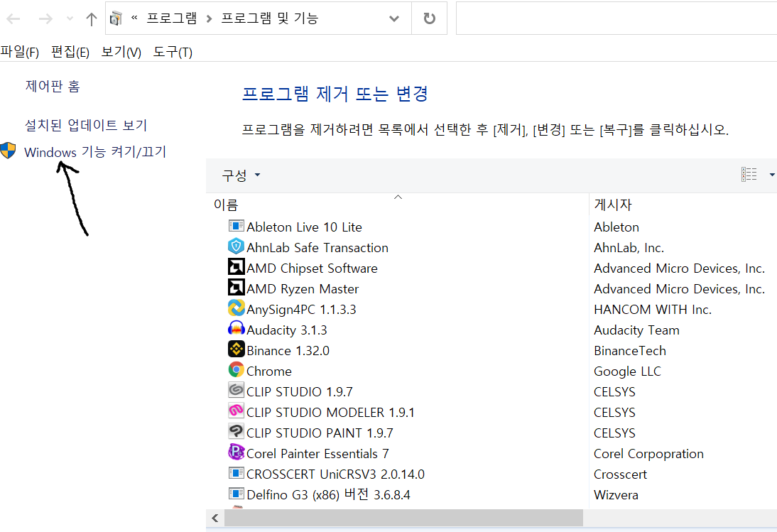The width and height of the screenshot is (777, 532).
Task: Open dropdown after 프로그램 breadcrumb
Action: tap(209, 19)
